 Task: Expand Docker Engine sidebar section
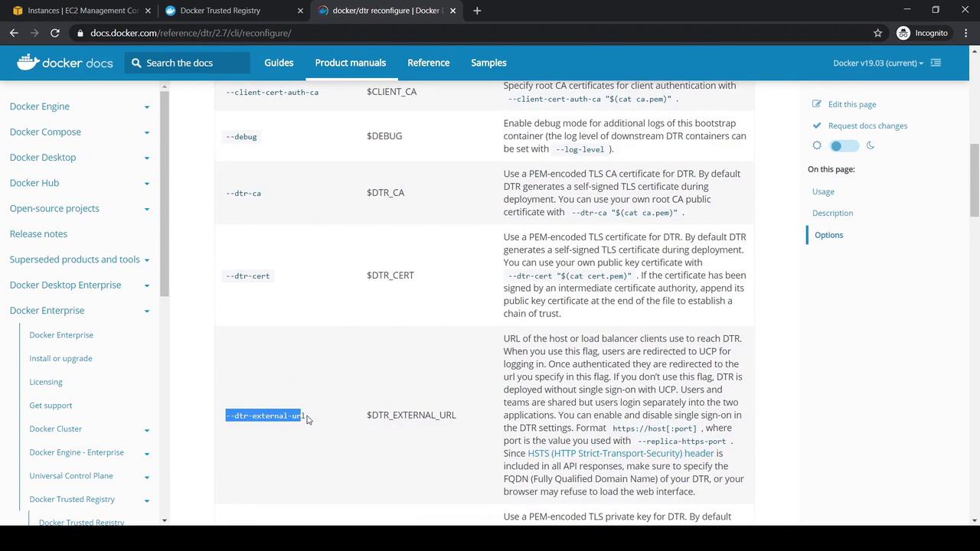click(x=146, y=106)
